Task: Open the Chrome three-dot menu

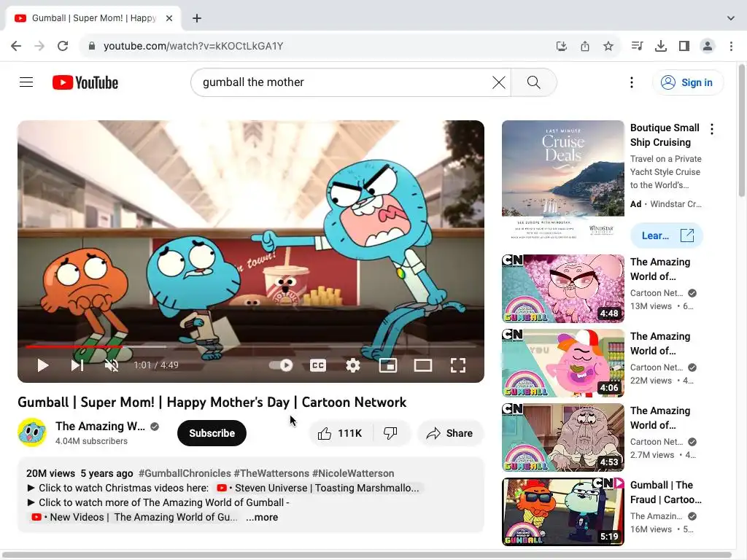Action: point(731,46)
